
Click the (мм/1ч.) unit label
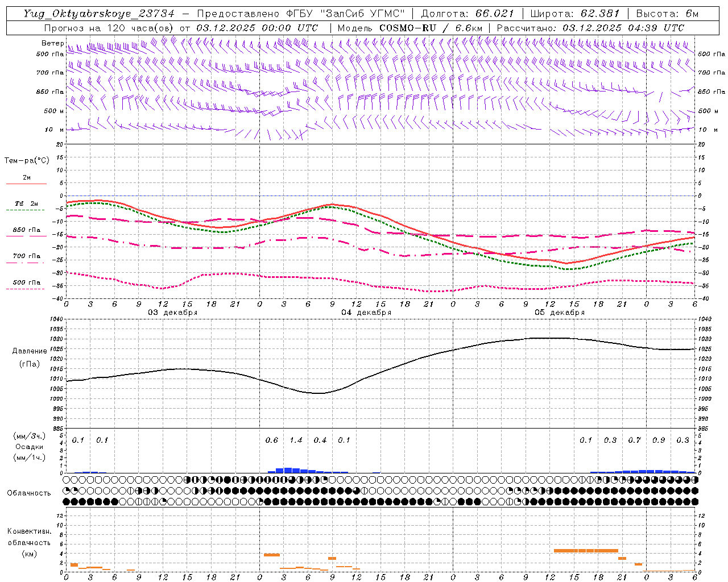coord(30,458)
